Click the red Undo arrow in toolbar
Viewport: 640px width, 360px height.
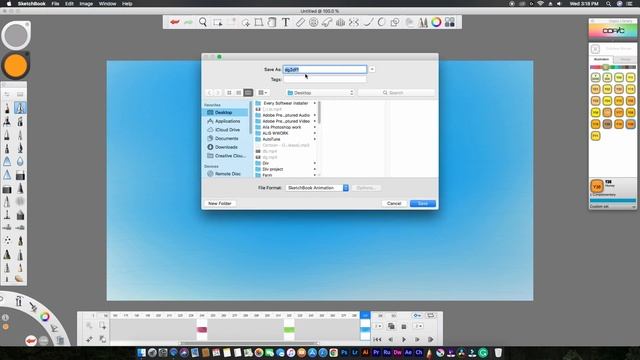coord(175,22)
